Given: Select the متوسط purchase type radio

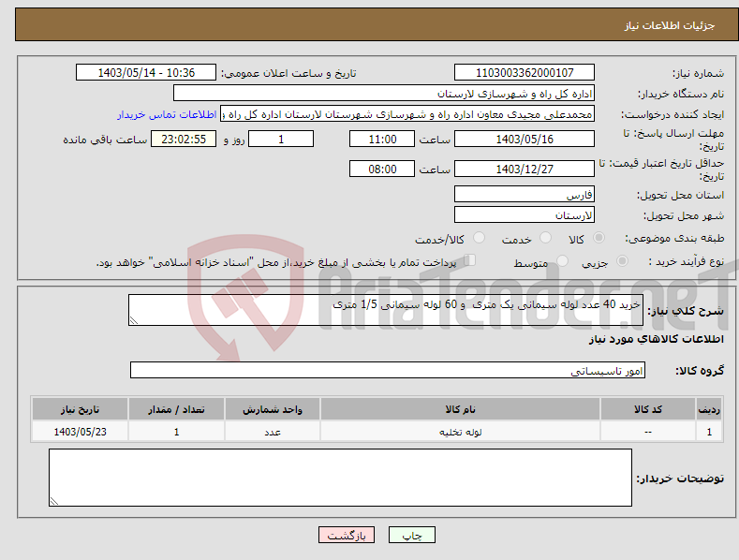Looking at the screenshot, I should [x=562, y=261].
